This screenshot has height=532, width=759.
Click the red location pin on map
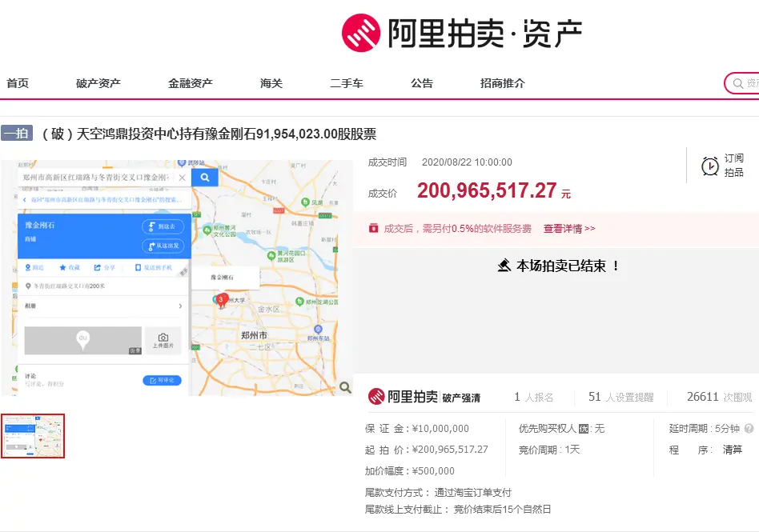coord(222,300)
